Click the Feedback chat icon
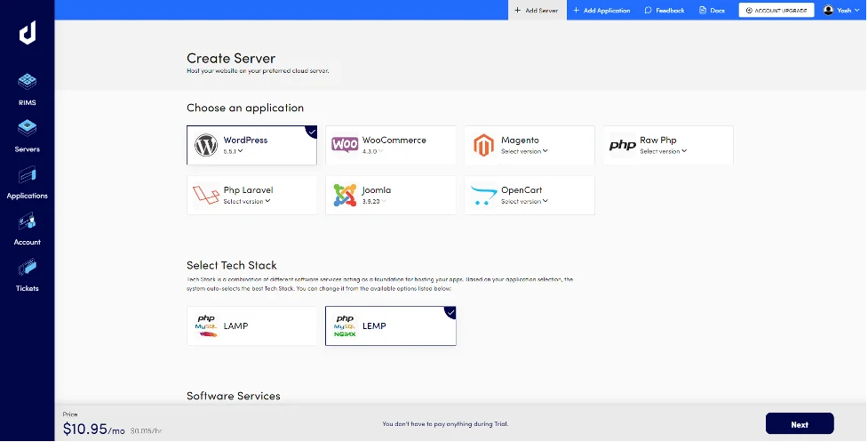Screen dimensions: 868x442 tap(649, 11)
